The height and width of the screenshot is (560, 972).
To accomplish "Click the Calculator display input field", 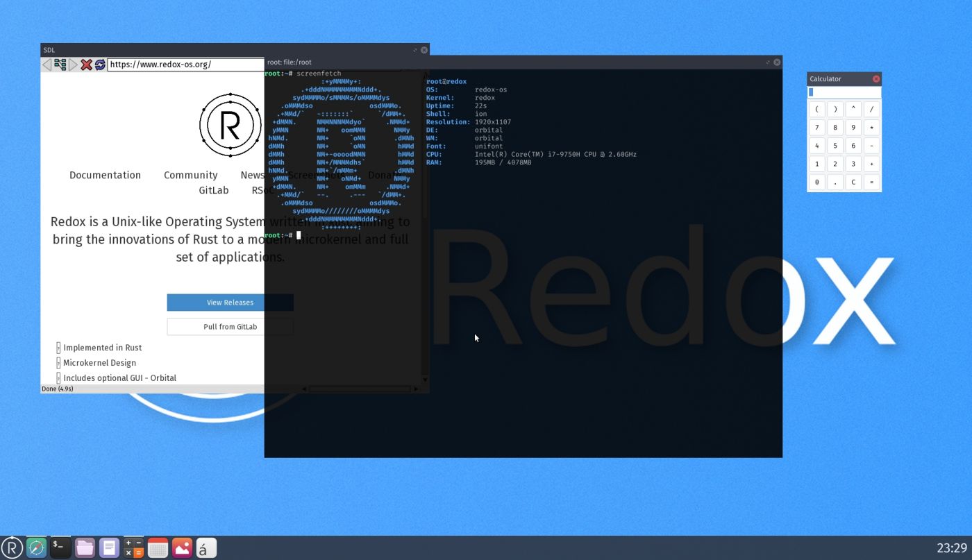I will tap(844, 92).
